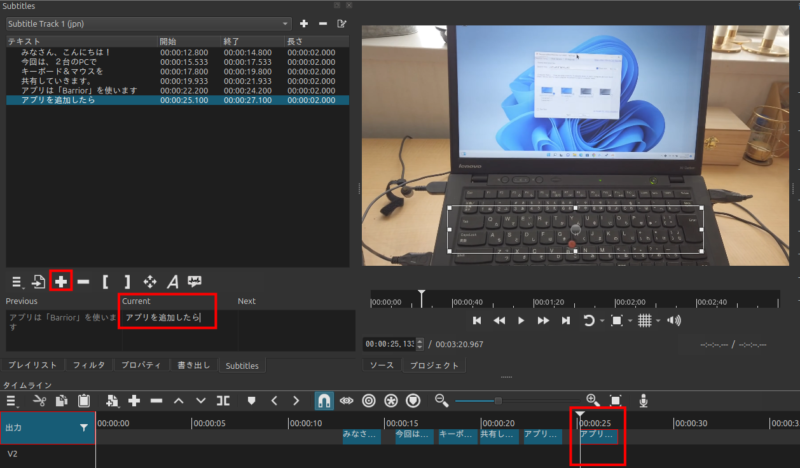This screenshot has height=468, width=800.
Task: Click the add subtitle item plus icon
Action: pos(61,282)
